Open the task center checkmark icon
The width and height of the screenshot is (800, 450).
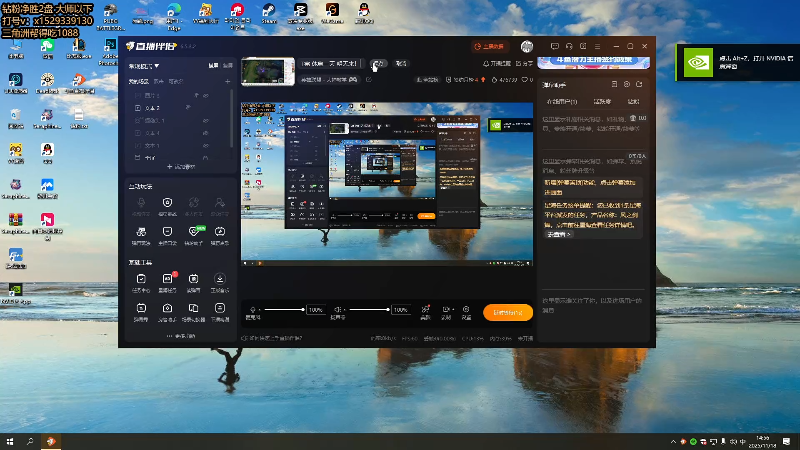(x=141, y=279)
